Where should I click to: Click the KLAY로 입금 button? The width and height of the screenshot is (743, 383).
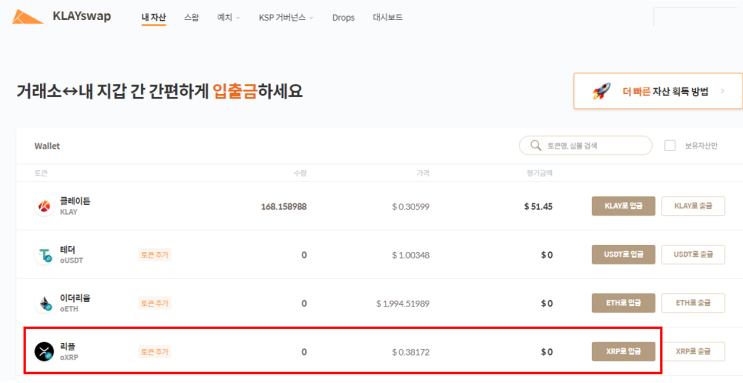pos(623,206)
